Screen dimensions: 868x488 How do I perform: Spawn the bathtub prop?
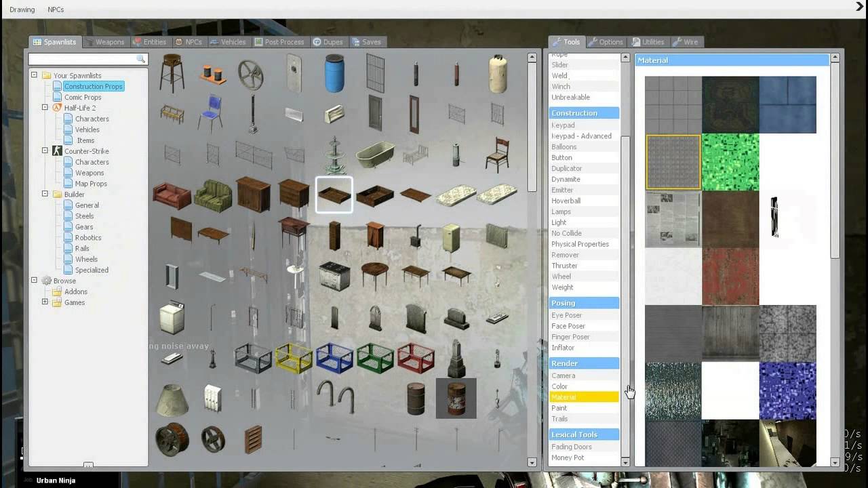[375, 155]
